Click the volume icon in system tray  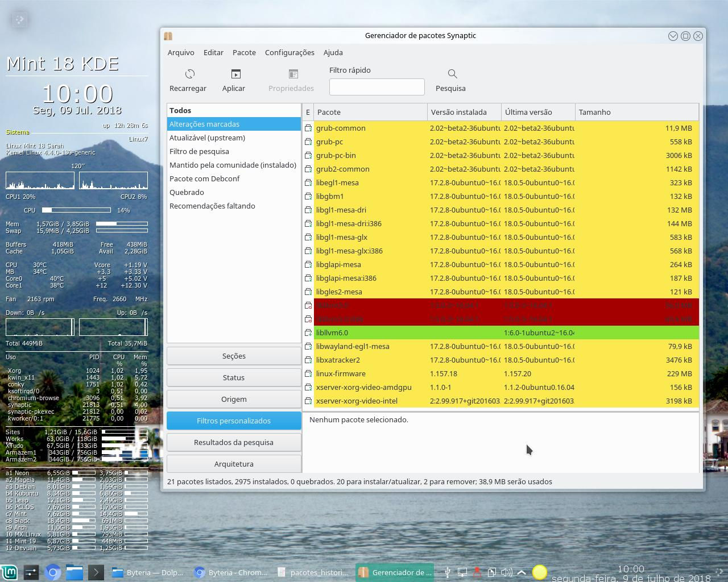(506, 572)
